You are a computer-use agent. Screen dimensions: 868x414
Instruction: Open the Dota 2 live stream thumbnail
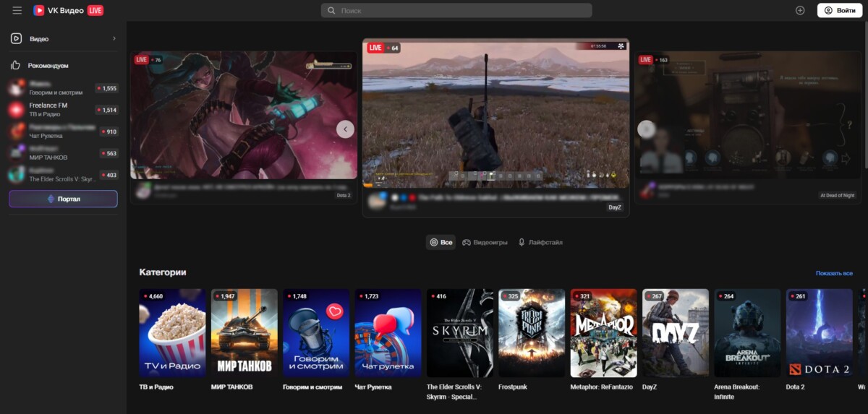coord(244,115)
